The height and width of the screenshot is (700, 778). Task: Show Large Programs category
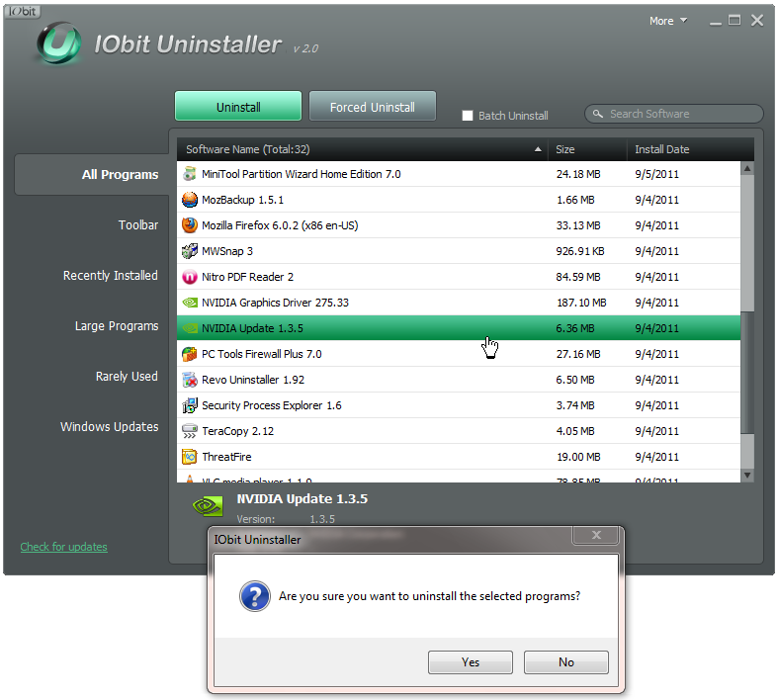[117, 326]
